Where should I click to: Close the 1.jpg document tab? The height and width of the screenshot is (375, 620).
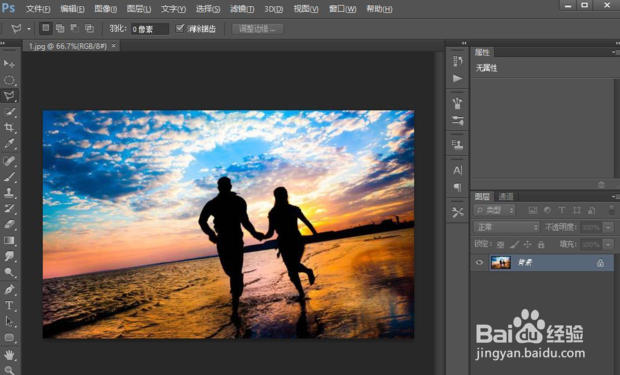click(113, 46)
